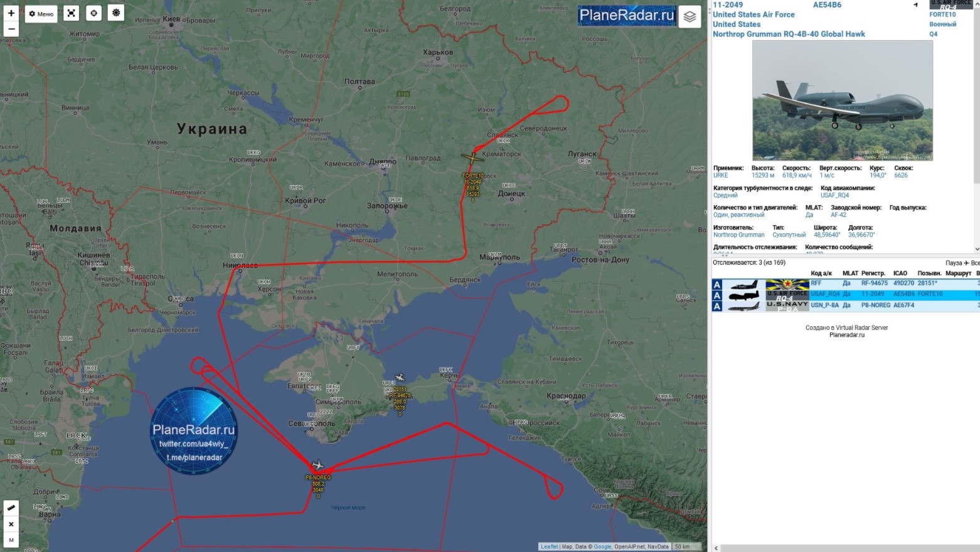Select the USN_P-8A P8-NOREG list row
The image size is (980, 552).
[845, 305]
